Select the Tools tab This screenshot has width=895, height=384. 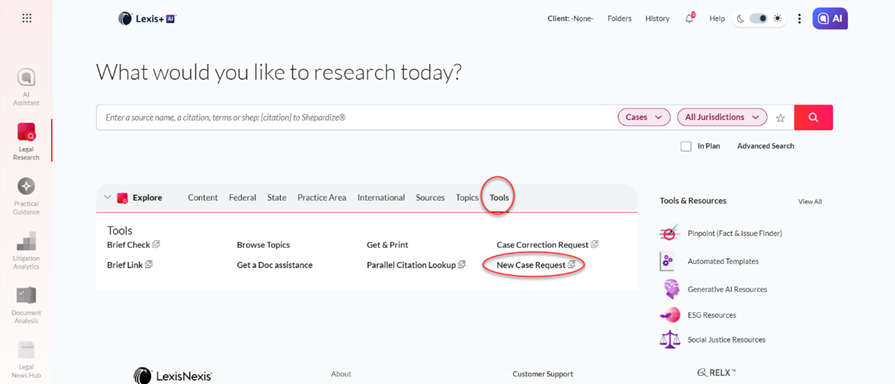(499, 197)
